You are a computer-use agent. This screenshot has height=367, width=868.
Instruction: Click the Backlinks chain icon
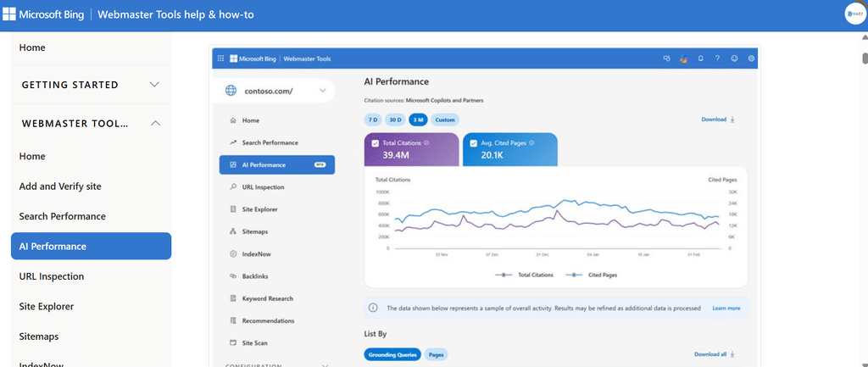(233, 275)
